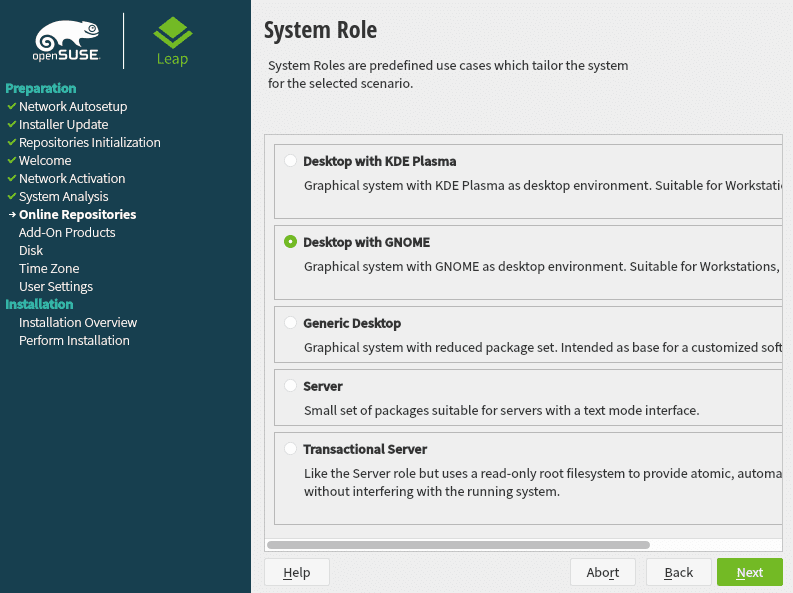Click checkmark icon beside Network Activation

point(12,178)
